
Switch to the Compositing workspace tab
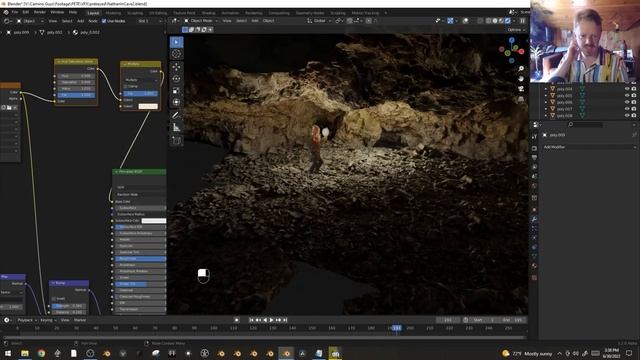pos(279,13)
